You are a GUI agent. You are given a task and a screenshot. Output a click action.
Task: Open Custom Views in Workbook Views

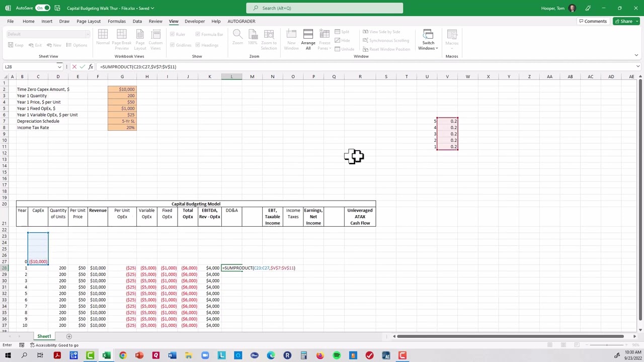pyautogui.click(x=155, y=39)
